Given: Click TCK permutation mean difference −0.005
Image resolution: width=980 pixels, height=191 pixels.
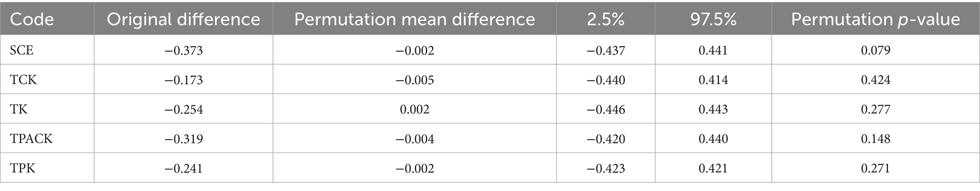Looking at the screenshot, I should 414,80.
